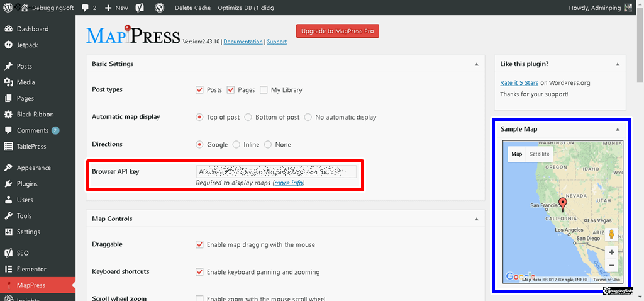Screen dimensions: 644x301
Task: Click the Appearance paintbrush icon
Action: coord(8,168)
